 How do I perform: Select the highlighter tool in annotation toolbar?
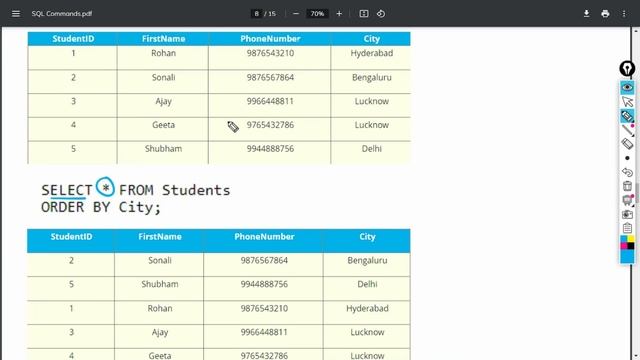click(x=627, y=116)
